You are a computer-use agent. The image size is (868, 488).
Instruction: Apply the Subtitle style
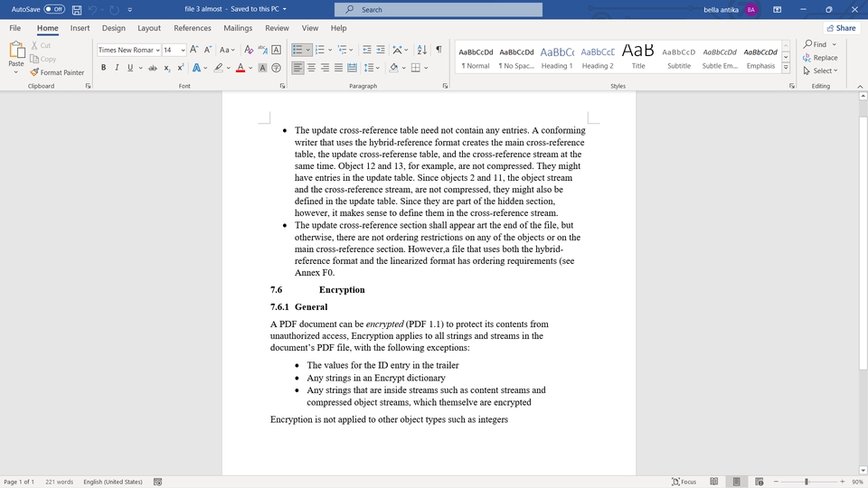click(x=679, y=57)
